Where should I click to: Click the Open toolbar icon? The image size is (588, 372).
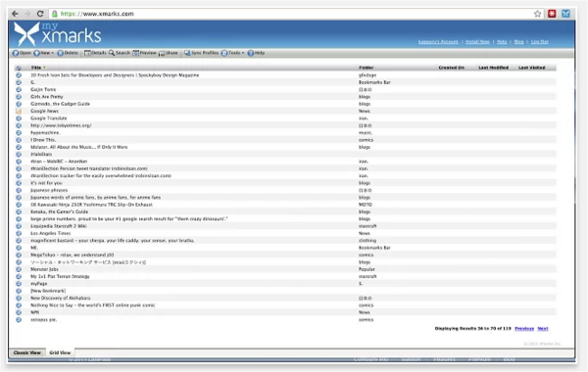coord(16,53)
